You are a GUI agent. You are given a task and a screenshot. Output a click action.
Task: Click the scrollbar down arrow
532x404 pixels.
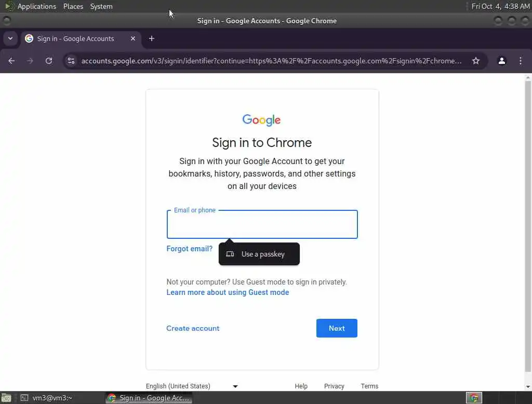pos(528,387)
